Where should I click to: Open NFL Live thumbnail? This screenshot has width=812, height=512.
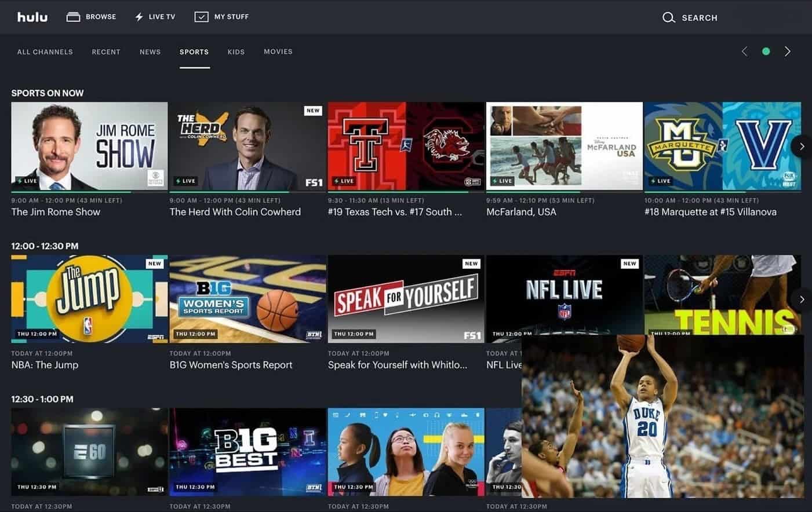(564, 295)
